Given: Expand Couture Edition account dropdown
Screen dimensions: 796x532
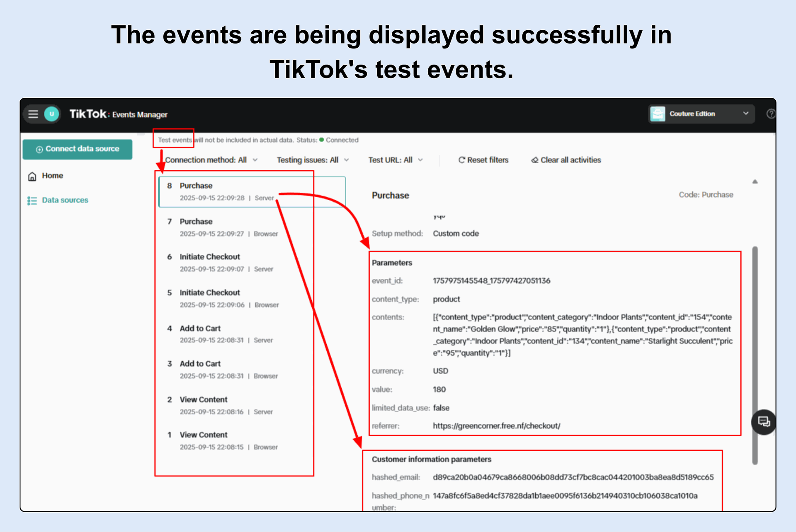Looking at the screenshot, I should (745, 114).
